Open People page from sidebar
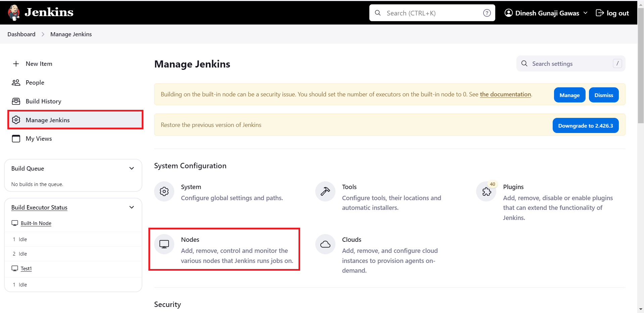The width and height of the screenshot is (644, 313). click(75, 83)
